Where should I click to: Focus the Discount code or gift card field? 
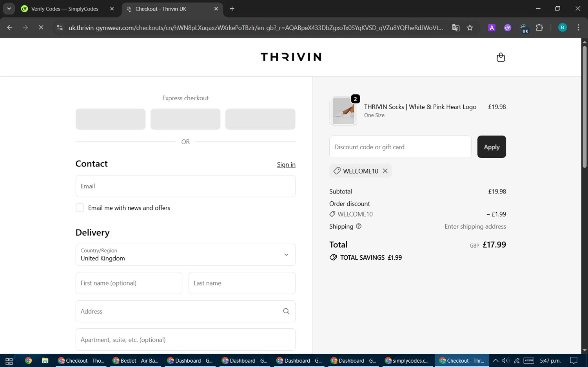click(x=400, y=147)
